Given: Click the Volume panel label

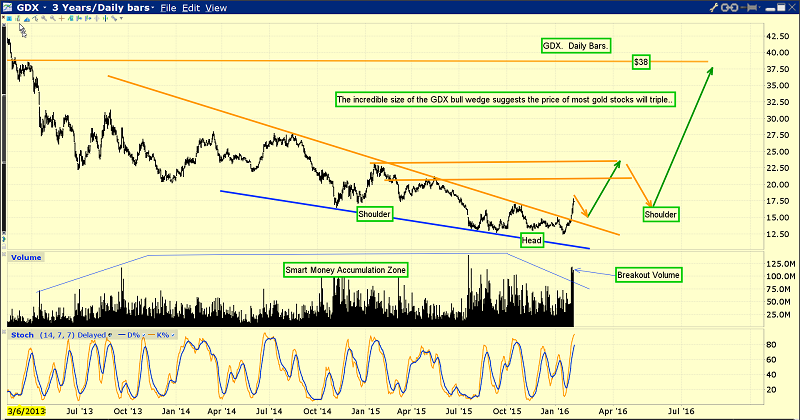Looking at the screenshot, I should [26, 257].
